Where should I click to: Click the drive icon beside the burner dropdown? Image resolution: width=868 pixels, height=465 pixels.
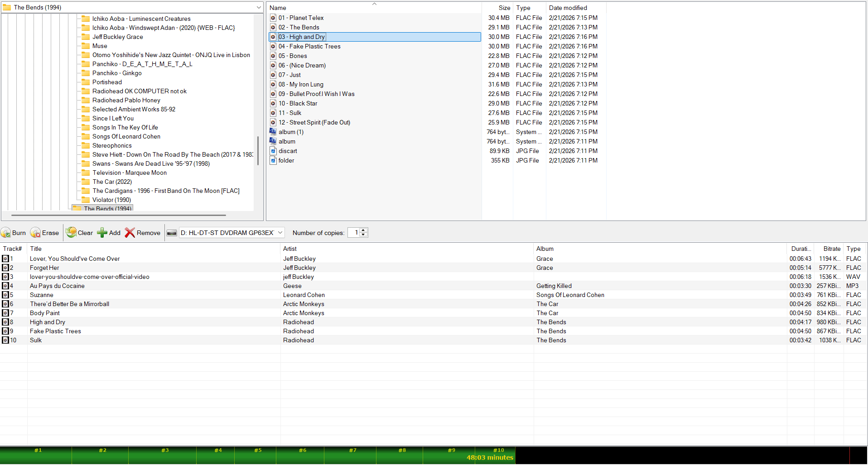(172, 233)
